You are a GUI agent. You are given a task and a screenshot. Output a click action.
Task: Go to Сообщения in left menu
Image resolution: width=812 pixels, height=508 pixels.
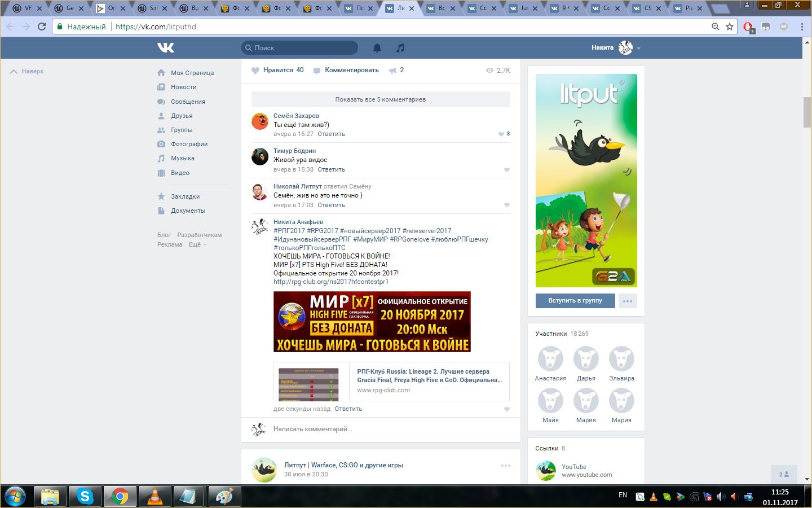188,102
